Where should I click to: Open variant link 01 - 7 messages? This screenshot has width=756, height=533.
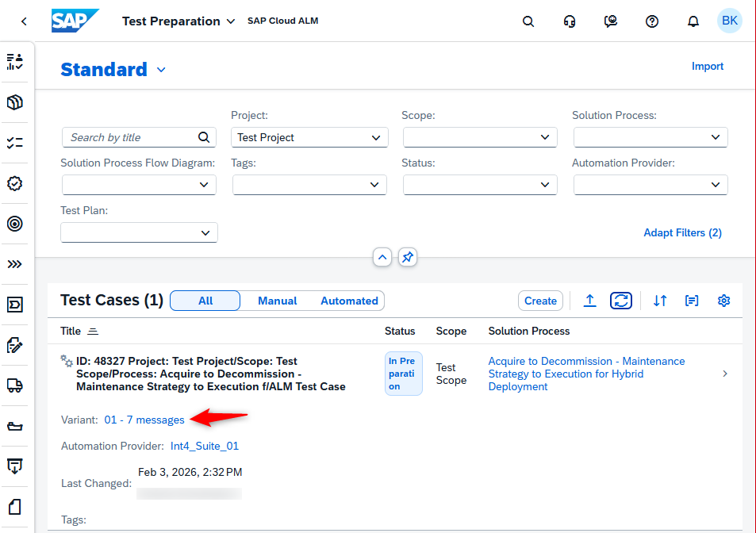[144, 420]
